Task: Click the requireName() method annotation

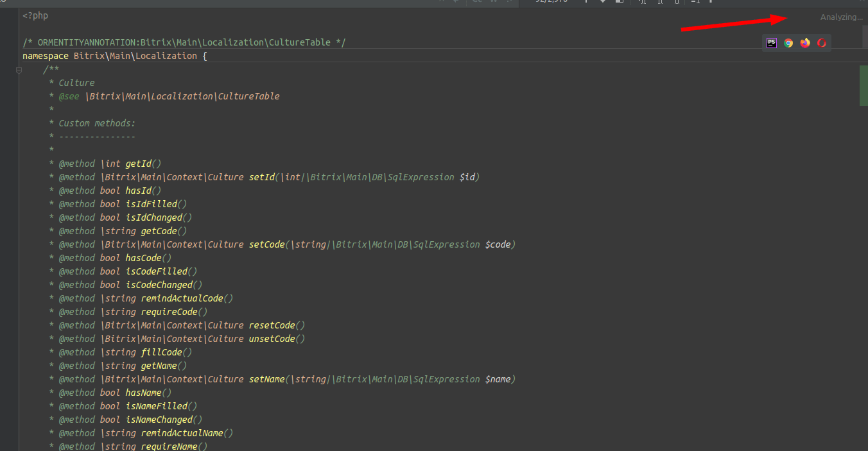Action: click(133, 447)
